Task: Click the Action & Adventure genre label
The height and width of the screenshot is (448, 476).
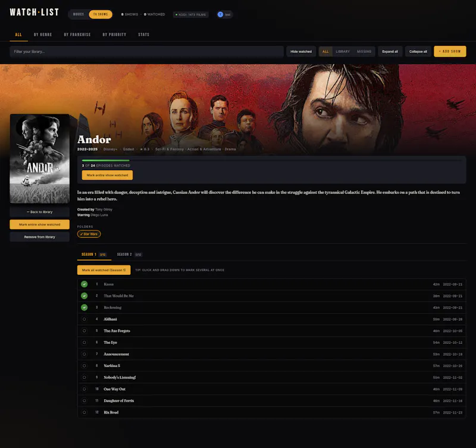Action: [204, 149]
